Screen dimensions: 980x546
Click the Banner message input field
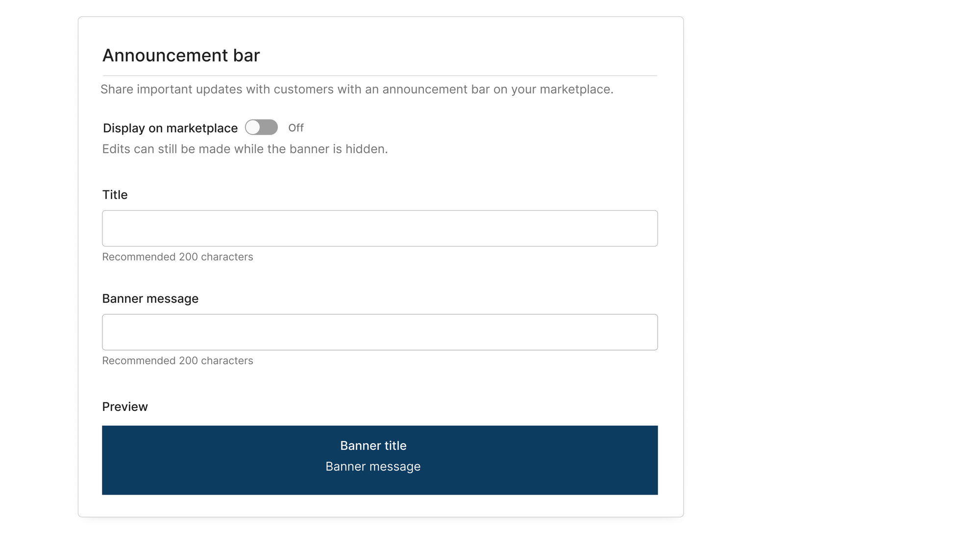[x=380, y=332]
